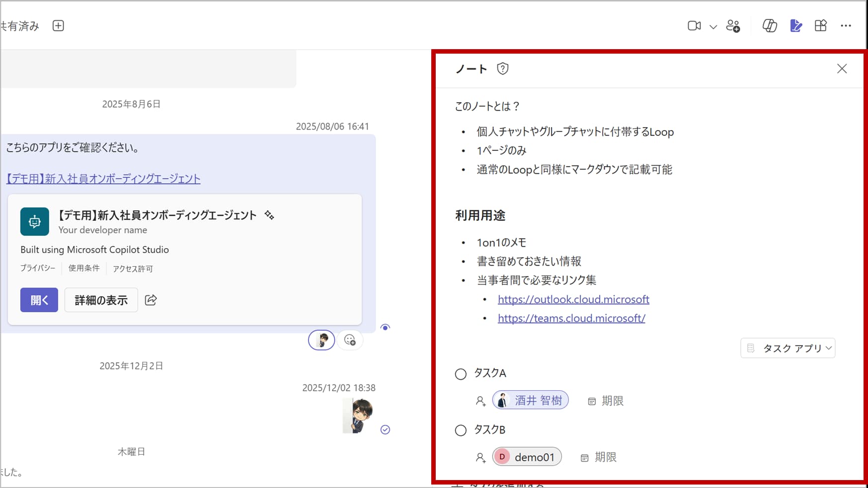The width and height of the screenshot is (868, 488).
Task: Set the 期限 due date for タスクA
Action: coord(606,401)
